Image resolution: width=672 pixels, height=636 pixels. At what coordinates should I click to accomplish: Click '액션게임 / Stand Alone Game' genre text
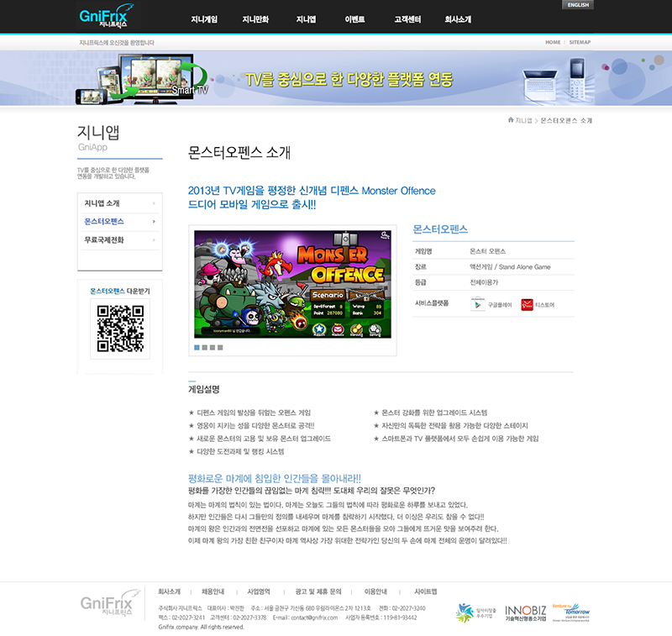510,267
